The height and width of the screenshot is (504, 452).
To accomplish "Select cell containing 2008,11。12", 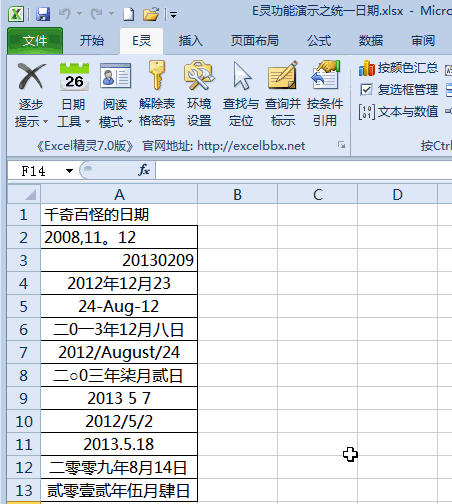I will 119,237.
